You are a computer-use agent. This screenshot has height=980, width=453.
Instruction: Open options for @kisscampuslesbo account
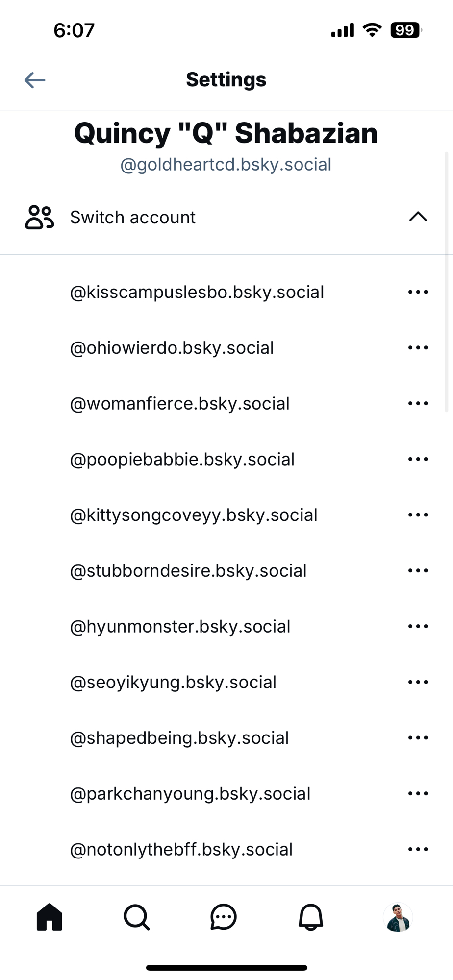pos(418,292)
